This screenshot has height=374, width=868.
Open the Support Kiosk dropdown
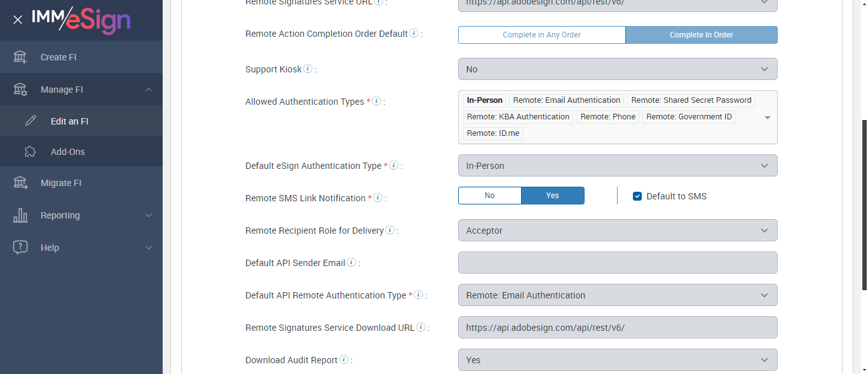coord(617,69)
